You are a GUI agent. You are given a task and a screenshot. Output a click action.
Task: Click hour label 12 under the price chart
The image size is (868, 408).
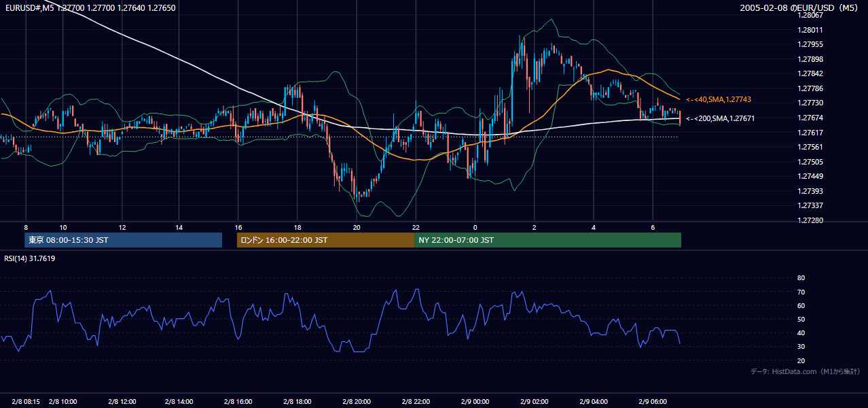pos(122,227)
